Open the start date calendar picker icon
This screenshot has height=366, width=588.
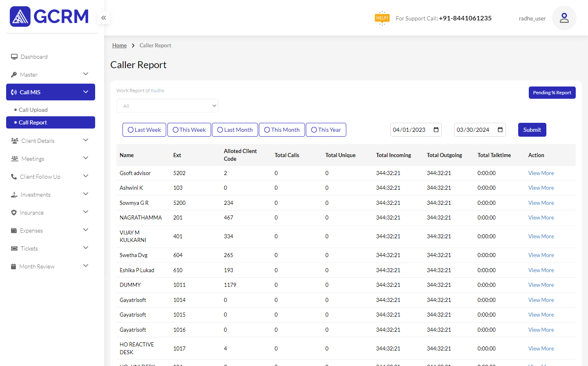pos(436,130)
